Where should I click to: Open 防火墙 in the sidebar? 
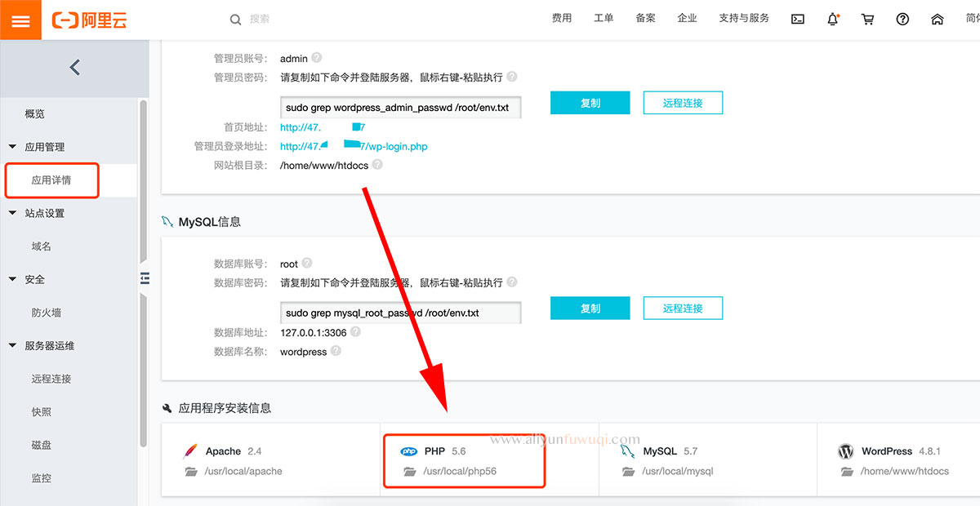point(47,313)
